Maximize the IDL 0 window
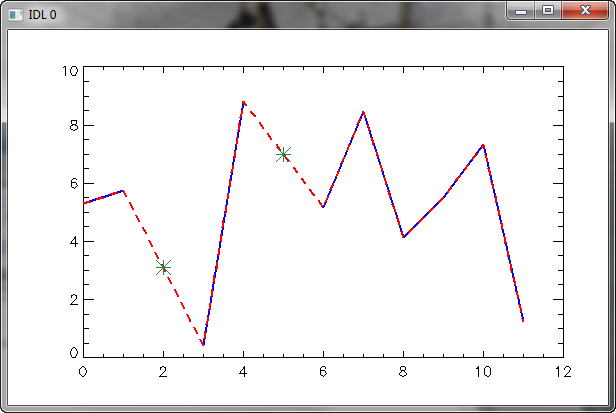The width and height of the screenshot is (616, 413). pyautogui.click(x=548, y=11)
